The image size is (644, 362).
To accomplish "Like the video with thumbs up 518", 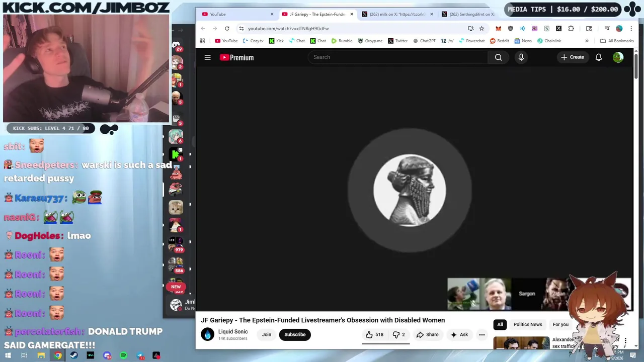I will click(374, 335).
